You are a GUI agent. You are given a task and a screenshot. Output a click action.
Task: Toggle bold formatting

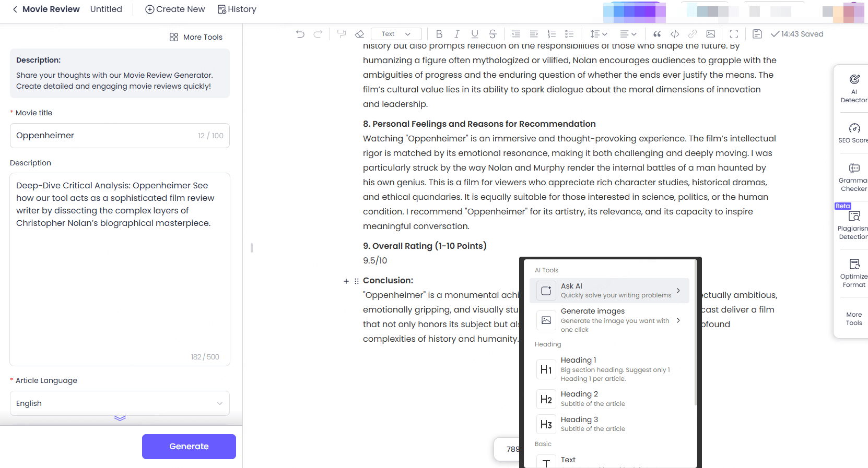coord(439,34)
